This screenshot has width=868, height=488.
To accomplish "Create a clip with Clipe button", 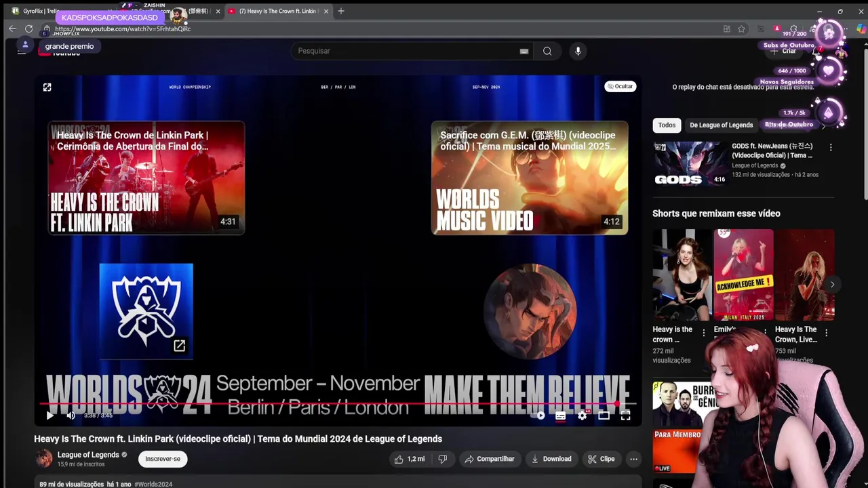I will coord(601,459).
